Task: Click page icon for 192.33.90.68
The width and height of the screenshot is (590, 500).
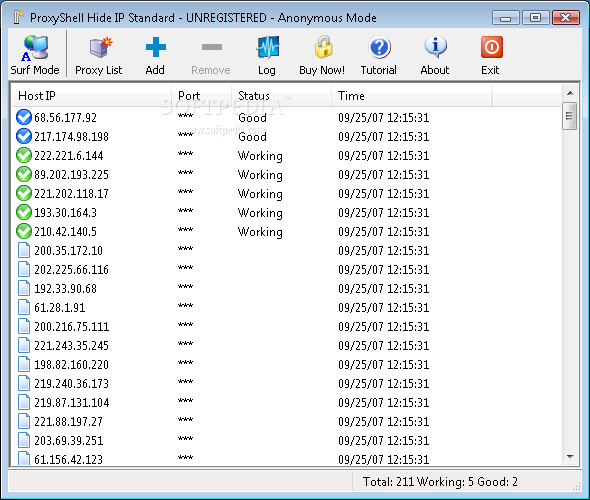Action: (24, 288)
